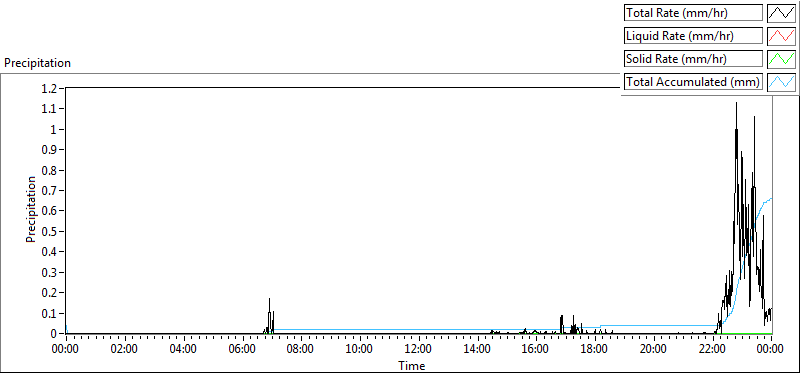
Task: Click the 06:00 time axis label
Action: [x=242, y=349]
